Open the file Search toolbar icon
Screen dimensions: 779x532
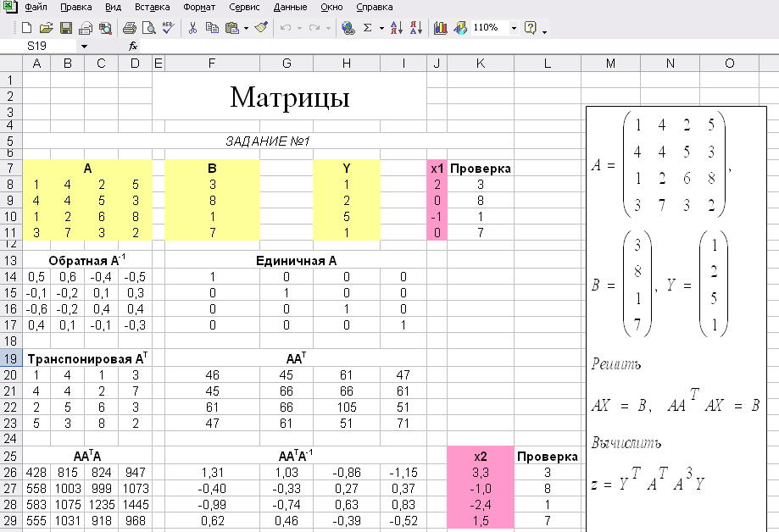(105, 28)
